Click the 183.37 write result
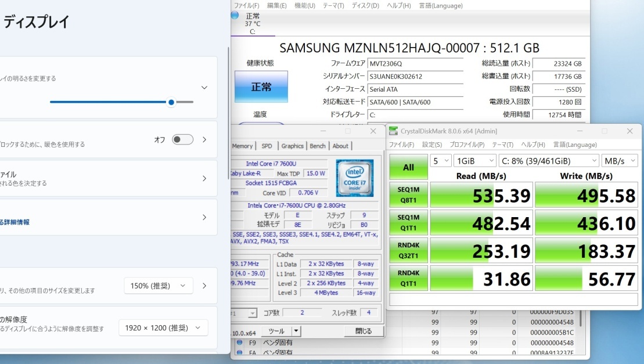The height and width of the screenshot is (364, 644). tap(587, 250)
